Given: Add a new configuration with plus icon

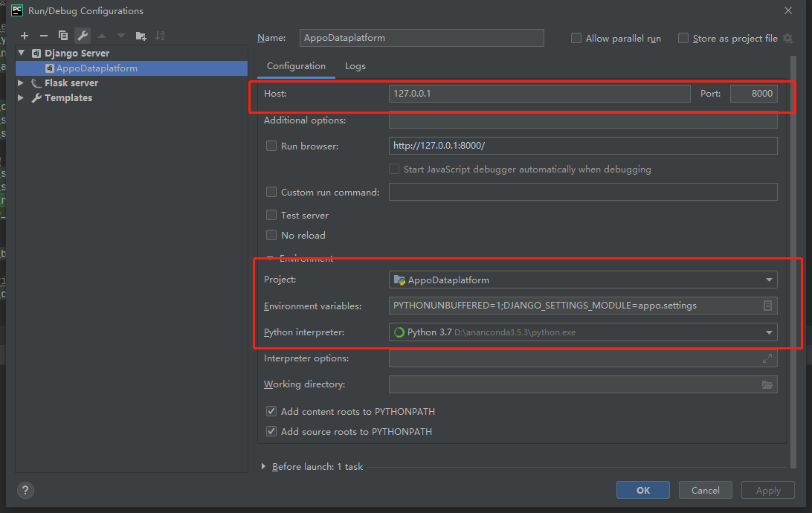Looking at the screenshot, I should 25,36.
